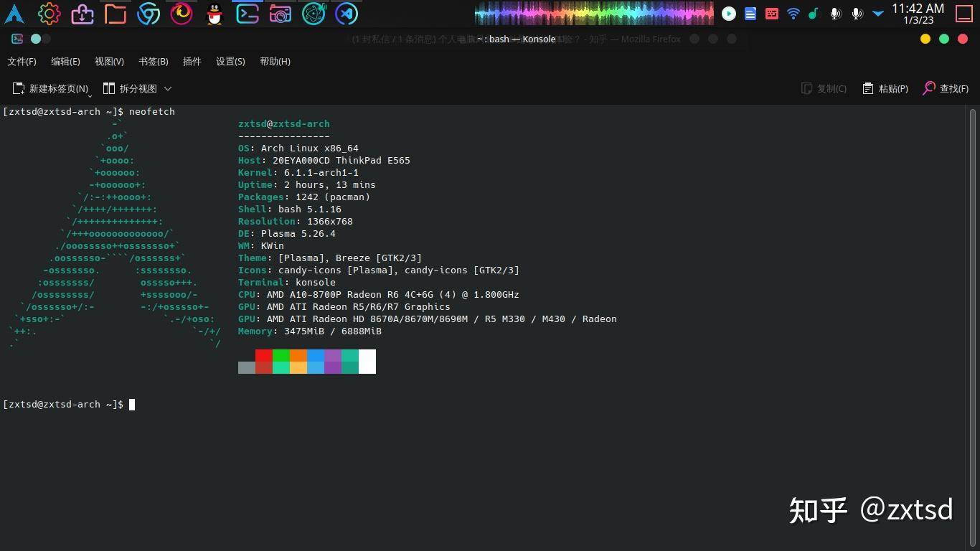Click the green music note tray icon
Viewport: 980px width, 551px height.
[813, 13]
